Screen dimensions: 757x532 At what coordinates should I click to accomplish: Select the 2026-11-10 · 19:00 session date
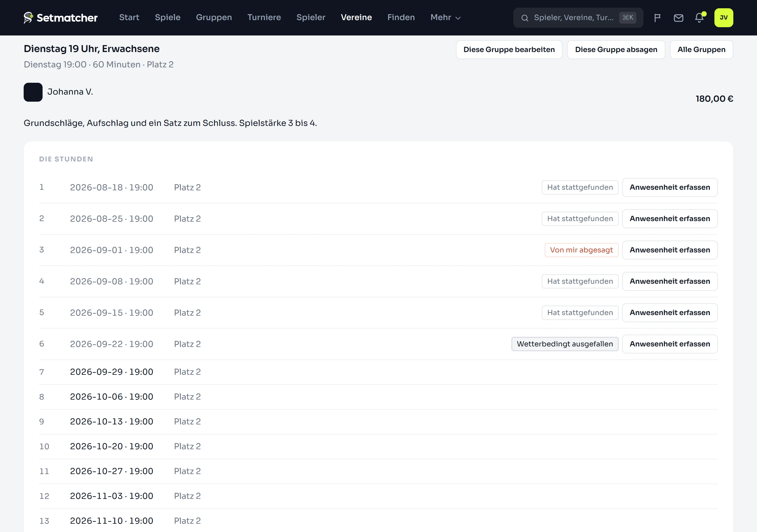(x=111, y=521)
